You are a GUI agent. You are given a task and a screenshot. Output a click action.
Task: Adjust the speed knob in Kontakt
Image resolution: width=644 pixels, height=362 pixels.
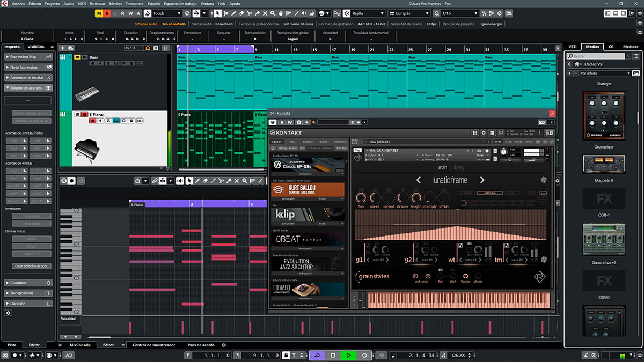[375, 198]
